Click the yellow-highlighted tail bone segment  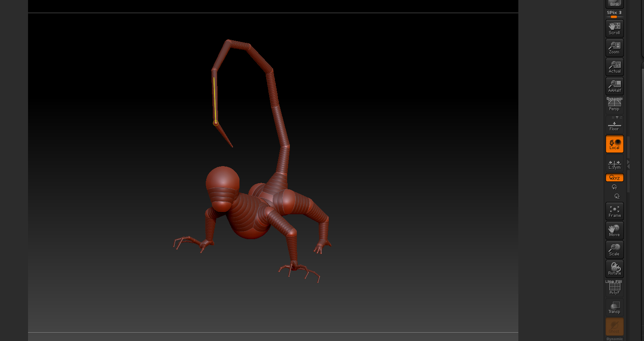click(x=215, y=100)
